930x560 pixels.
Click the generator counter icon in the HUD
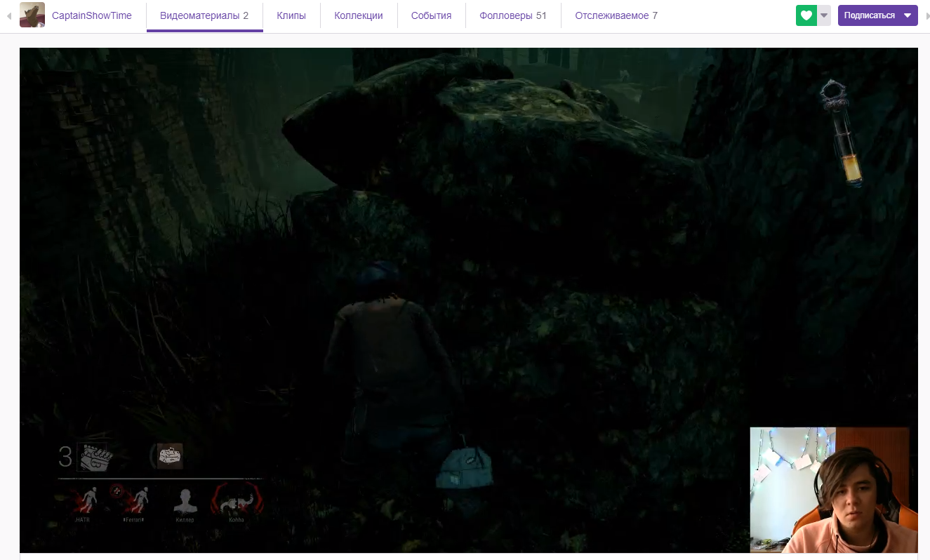95,458
